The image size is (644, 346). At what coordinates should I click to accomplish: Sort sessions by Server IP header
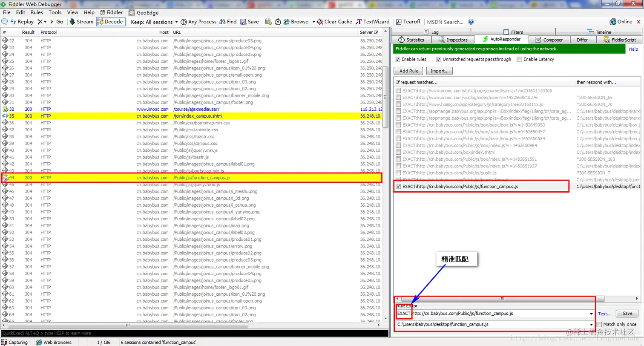tap(369, 32)
